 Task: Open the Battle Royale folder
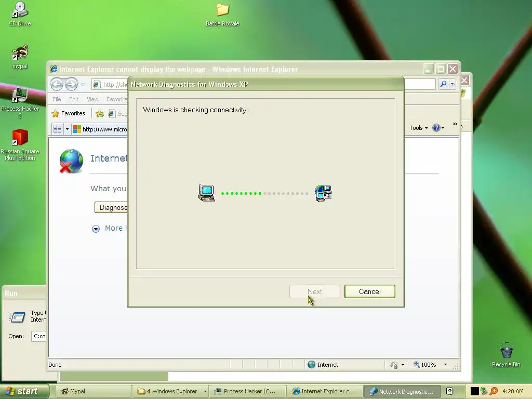(222, 14)
